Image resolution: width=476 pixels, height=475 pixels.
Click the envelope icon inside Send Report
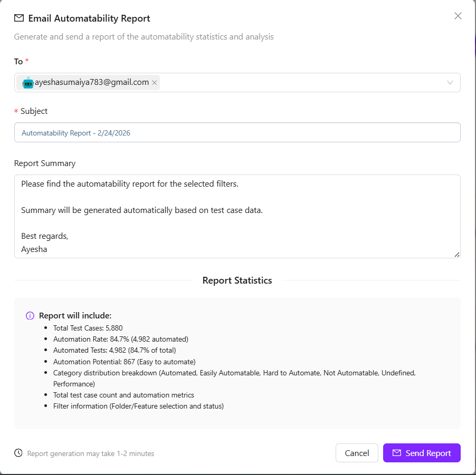pos(397,453)
